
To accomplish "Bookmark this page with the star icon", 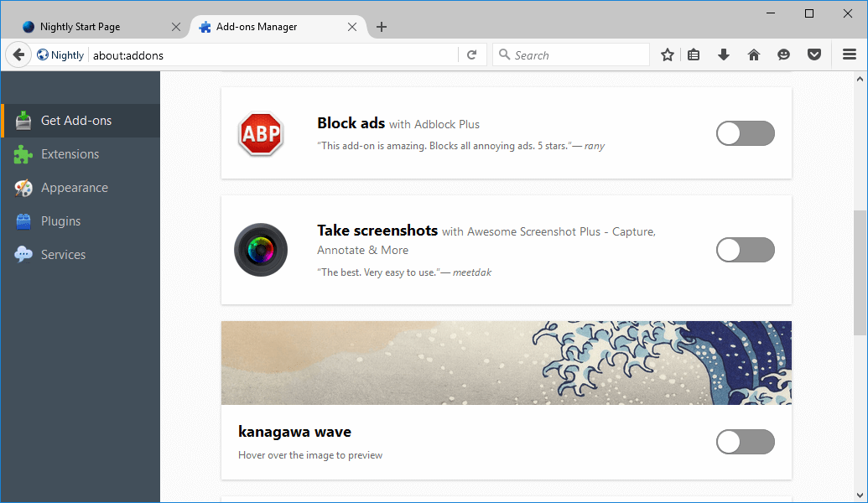I will click(x=668, y=54).
